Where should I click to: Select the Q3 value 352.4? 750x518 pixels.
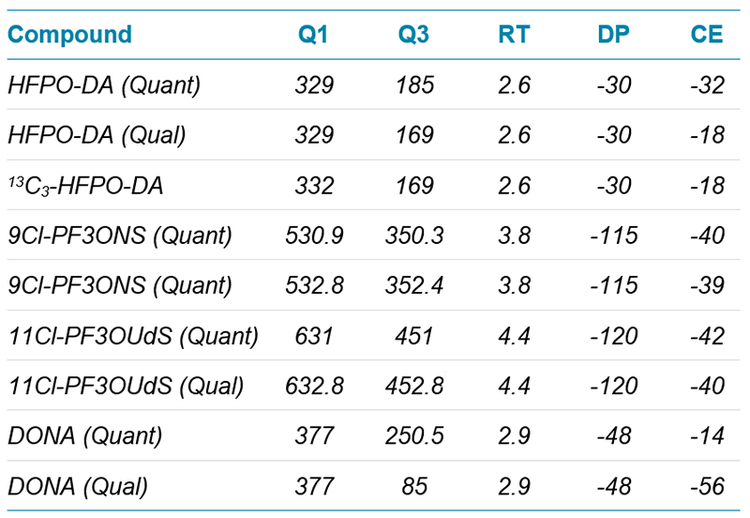point(413,286)
